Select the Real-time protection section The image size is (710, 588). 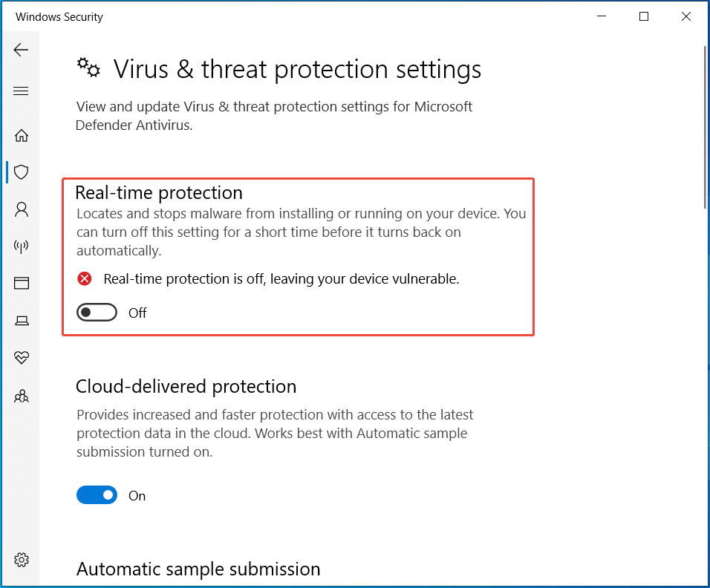[158, 192]
